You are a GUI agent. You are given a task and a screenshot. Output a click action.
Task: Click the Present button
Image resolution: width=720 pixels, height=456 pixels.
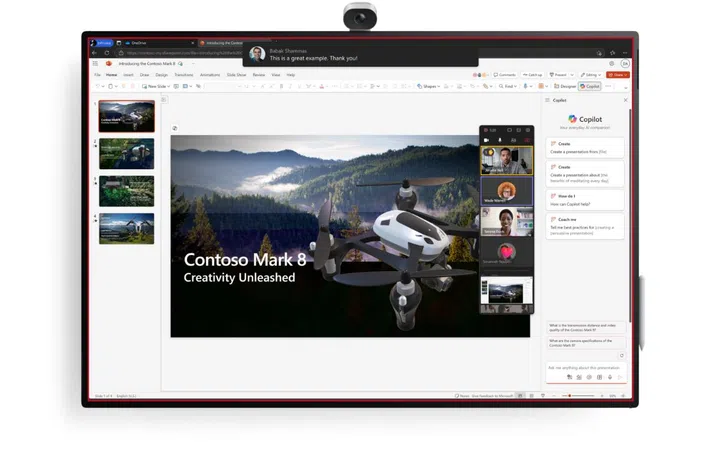(x=558, y=75)
